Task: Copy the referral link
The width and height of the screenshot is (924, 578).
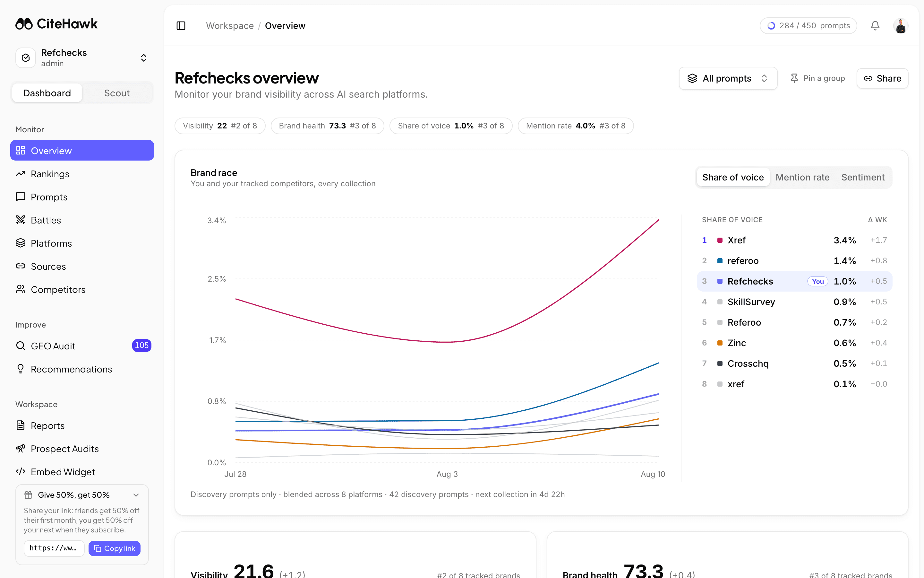Action: click(115, 548)
